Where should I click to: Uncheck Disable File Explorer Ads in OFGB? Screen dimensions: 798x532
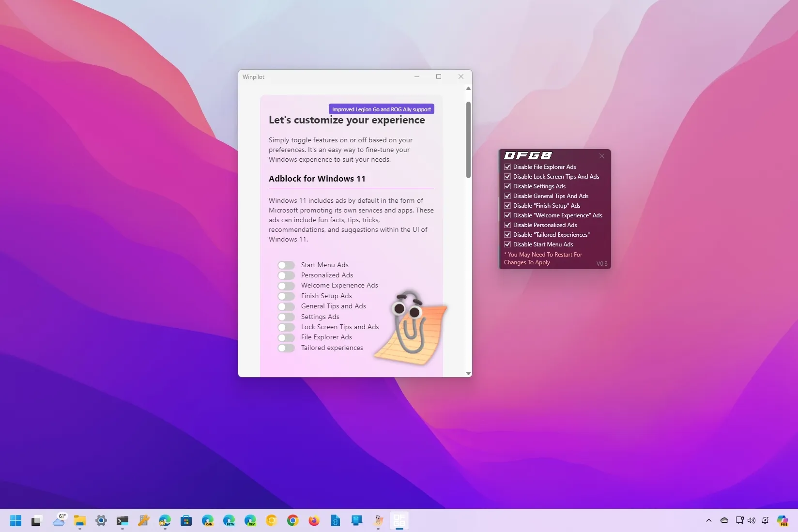tap(507, 167)
